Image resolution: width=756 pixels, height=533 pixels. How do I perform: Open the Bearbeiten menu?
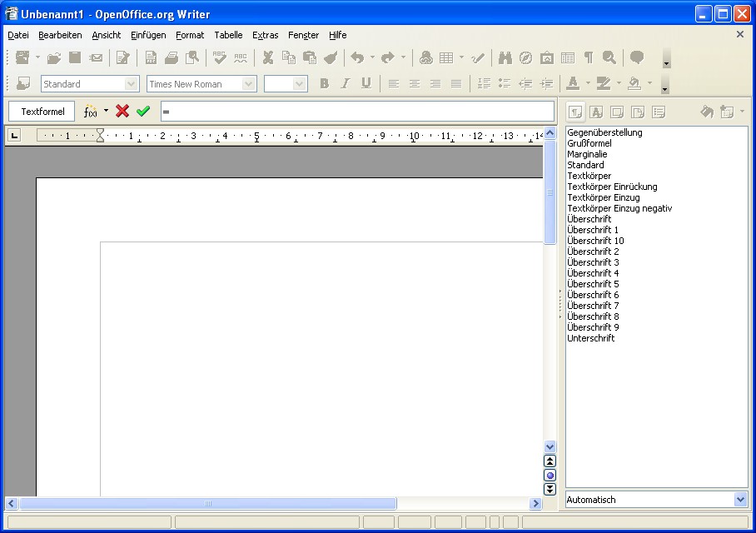click(x=60, y=35)
